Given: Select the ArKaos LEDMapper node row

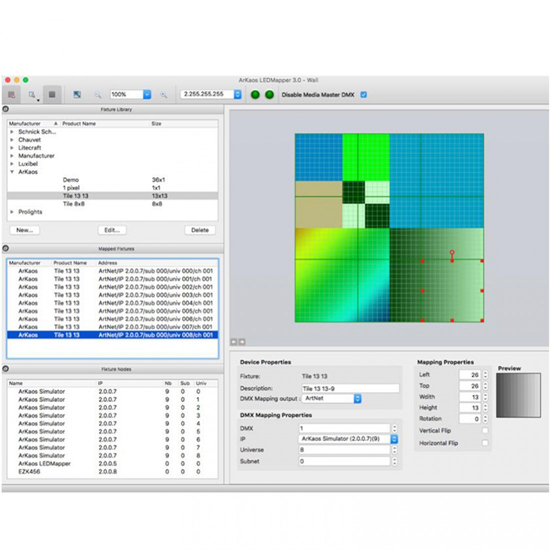Looking at the screenshot, I should (112, 463).
